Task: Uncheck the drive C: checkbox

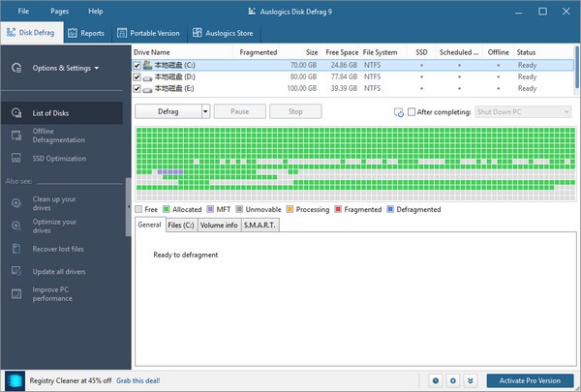Action: [138, 66]
